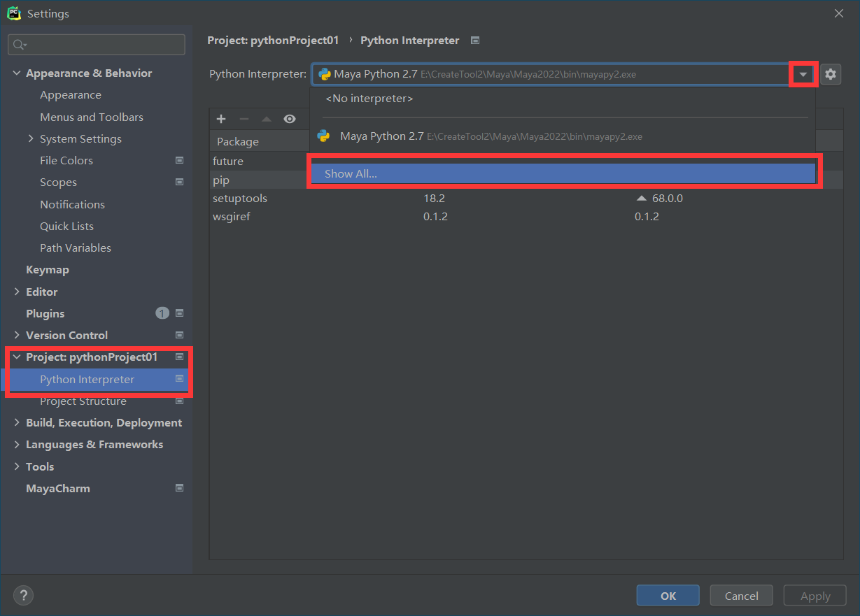Click the icon beside Version Control

pos(180,335)
